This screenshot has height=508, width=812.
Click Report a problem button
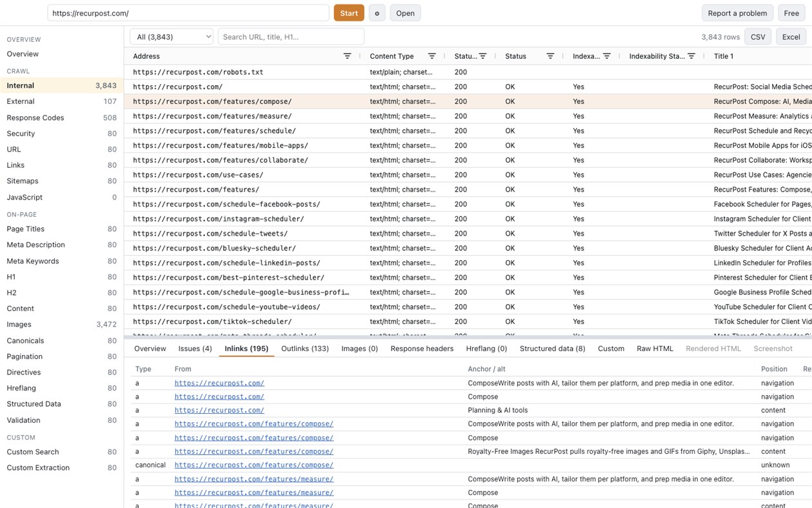(737, 13)
